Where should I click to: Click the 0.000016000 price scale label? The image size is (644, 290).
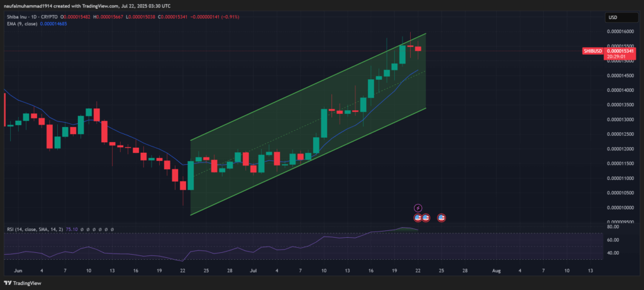[619, 31]
